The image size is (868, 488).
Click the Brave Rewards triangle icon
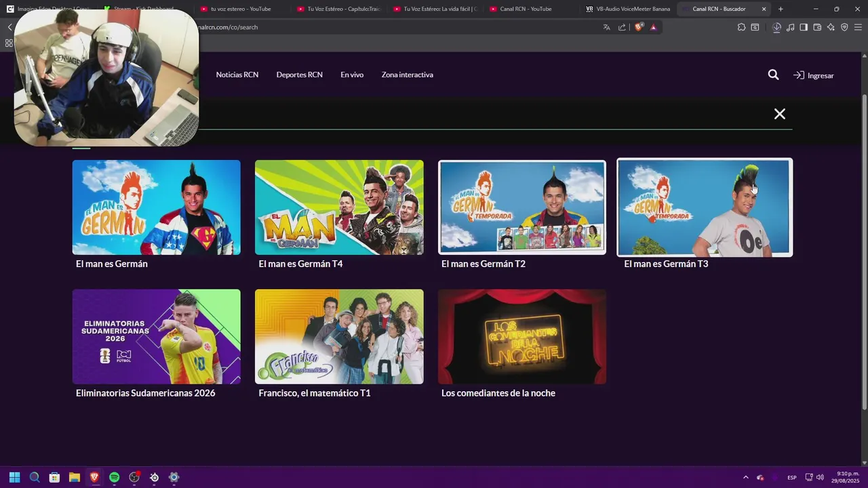click(x=654, y=27)
